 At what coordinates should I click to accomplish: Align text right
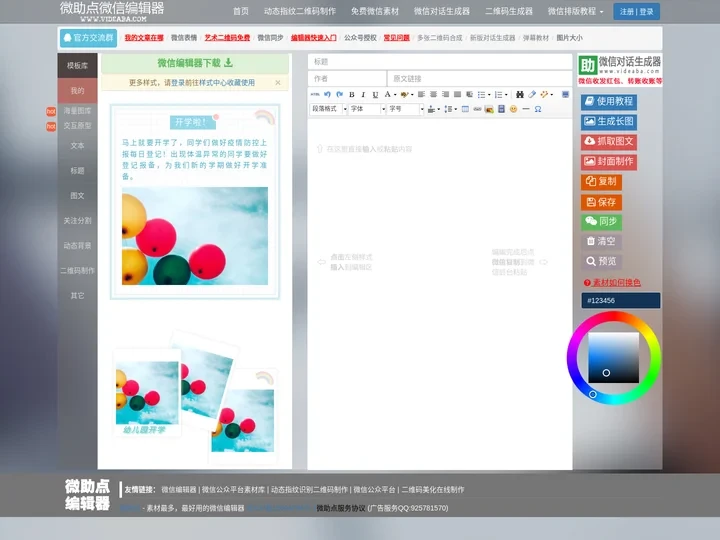coord(445,94)
